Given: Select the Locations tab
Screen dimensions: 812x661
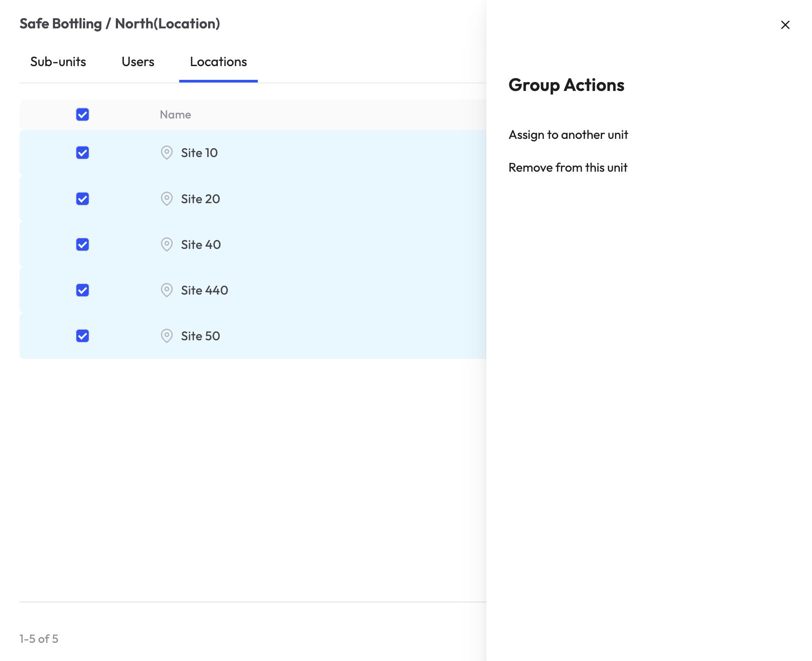Looking at the screenshot, I should pos(218,62).
